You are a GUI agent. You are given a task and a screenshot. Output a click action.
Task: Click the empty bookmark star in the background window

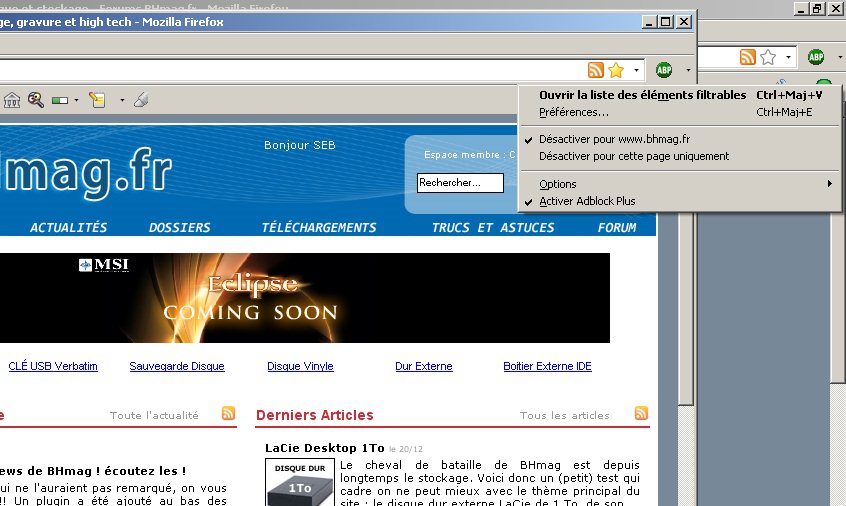(768, 57)
